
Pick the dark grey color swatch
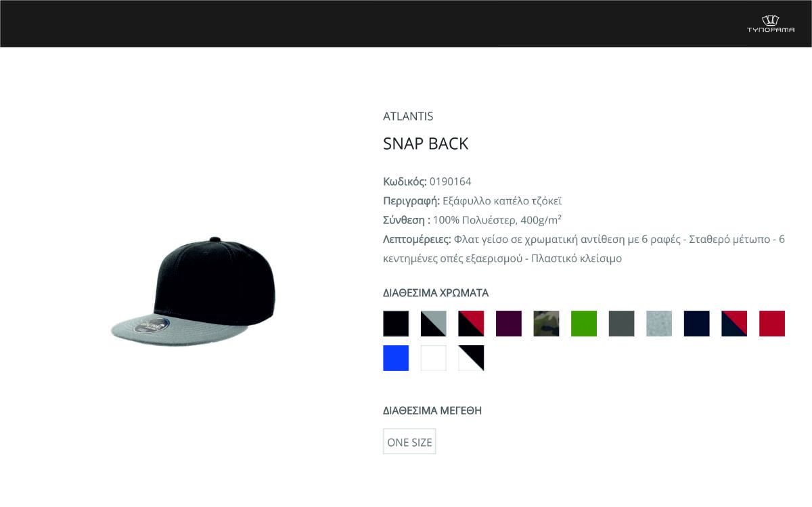pos(622,324)
